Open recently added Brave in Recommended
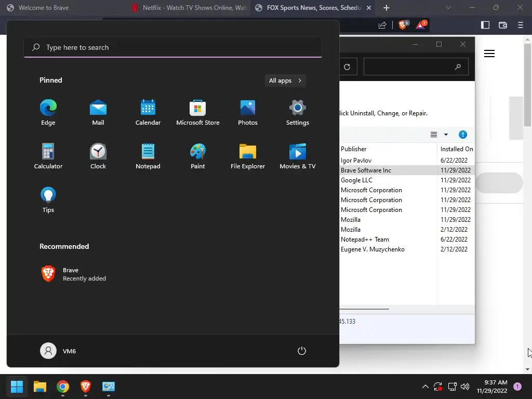532x399 pixels. click(74, 274)
